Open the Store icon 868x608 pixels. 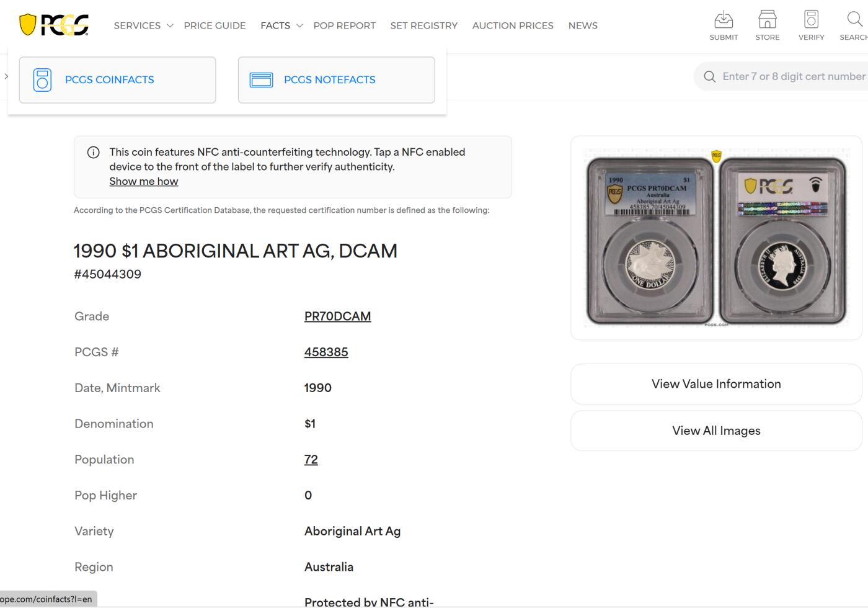(x=767, y=20)
